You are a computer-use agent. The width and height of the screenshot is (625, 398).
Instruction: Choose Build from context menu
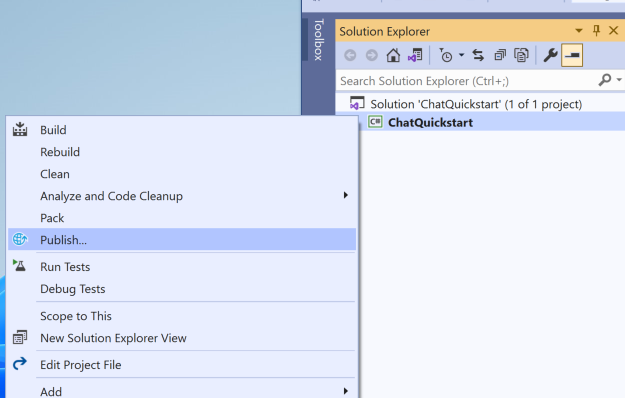click(x=182, y=130)
